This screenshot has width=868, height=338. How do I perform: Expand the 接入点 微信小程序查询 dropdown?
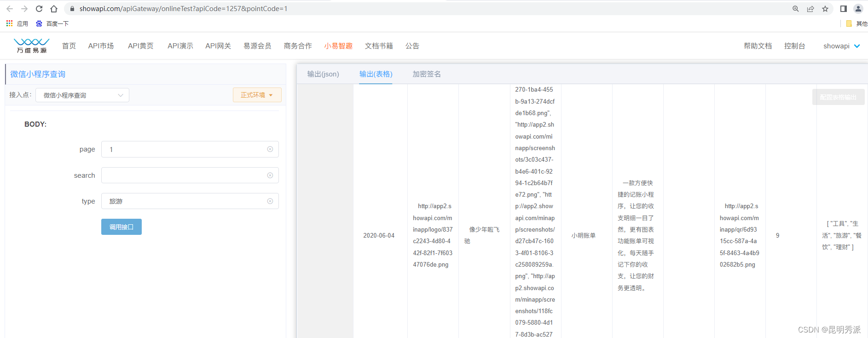(82, 95)
